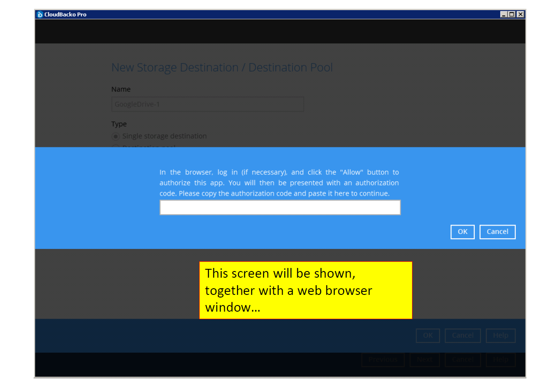Minimize the CloudBacko Pro window
This screenshot has height=392, width=560.
(x=504, y=14)
